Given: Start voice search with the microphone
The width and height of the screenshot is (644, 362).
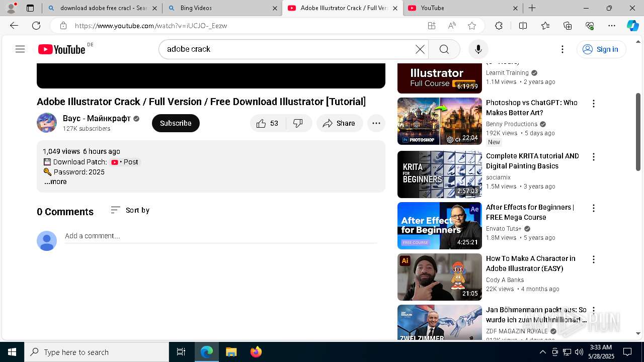Looking at the screenshot, I should pos(478,49).
